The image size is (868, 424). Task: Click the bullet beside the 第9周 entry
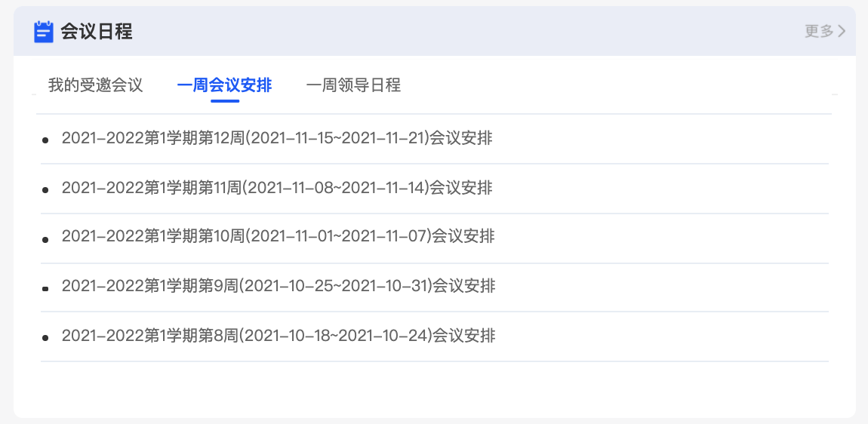click(45, 288)
